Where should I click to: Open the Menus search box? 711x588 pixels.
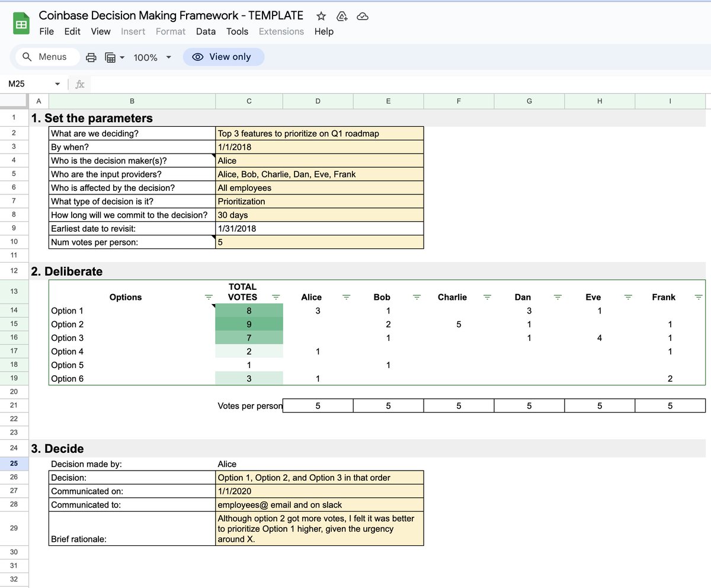[46, 56]
